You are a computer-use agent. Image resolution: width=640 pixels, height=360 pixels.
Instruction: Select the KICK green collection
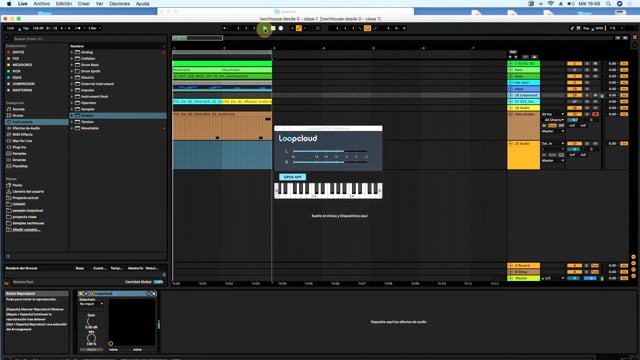tap(16, 71)
